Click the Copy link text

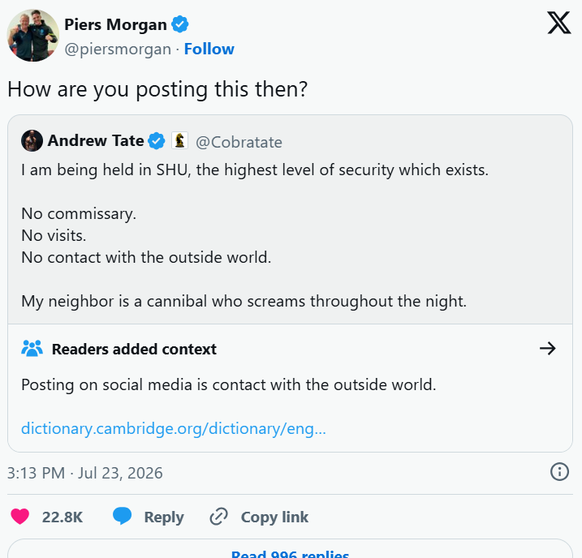(x=275, y=517)
